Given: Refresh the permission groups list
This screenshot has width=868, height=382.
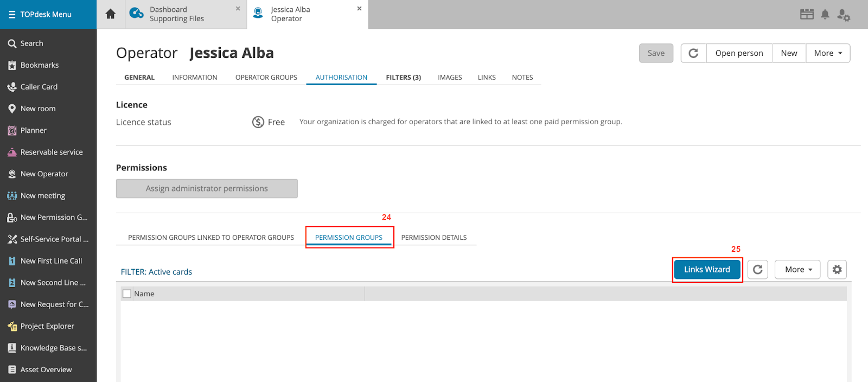Looking at the screenshot, I should [x=757, y=270].
